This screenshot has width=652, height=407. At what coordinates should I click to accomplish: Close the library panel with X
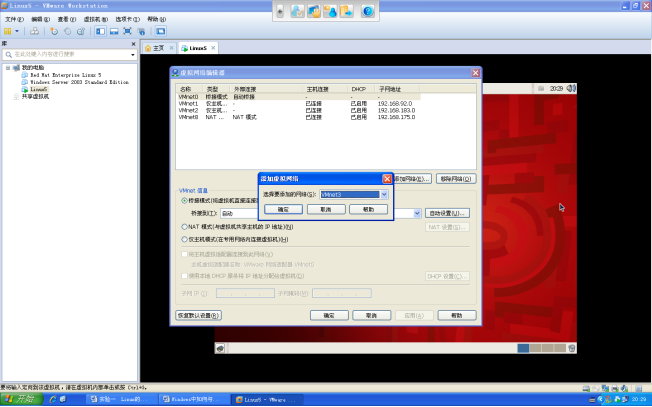133,44
